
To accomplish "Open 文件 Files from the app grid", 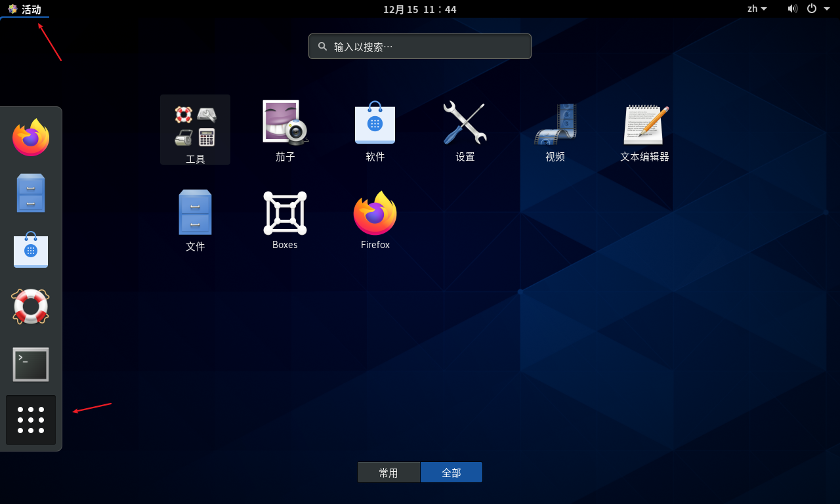I will pyautogui.click(x=195, y=220).
